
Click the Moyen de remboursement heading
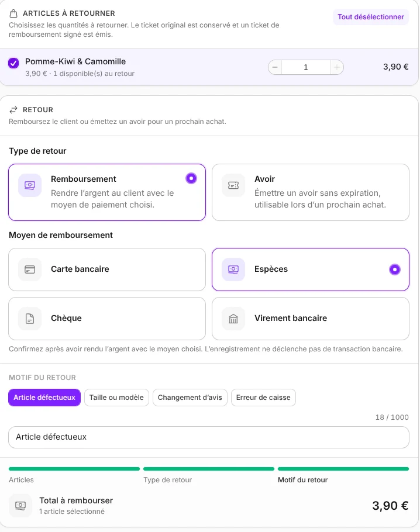click(x=61, y=235)
